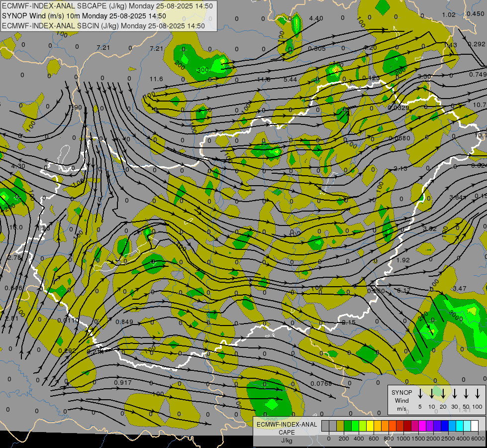Viewport: 487px width, 448px height.
Task: Click the 100 m/s wind arrow symbol
Action: (x=478, y=394)
